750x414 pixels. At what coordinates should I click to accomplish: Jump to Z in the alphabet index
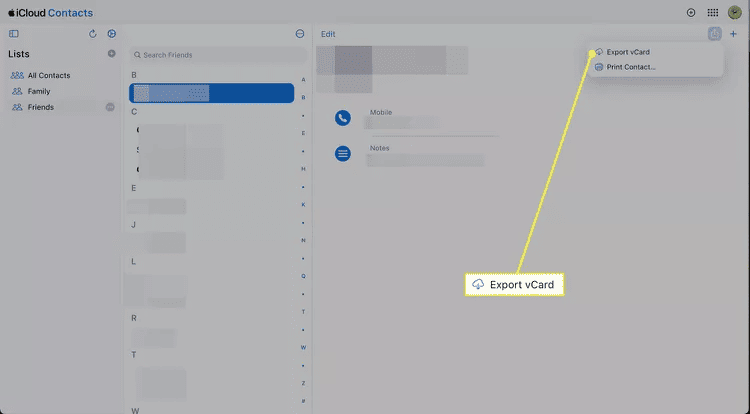coord(303,383)
